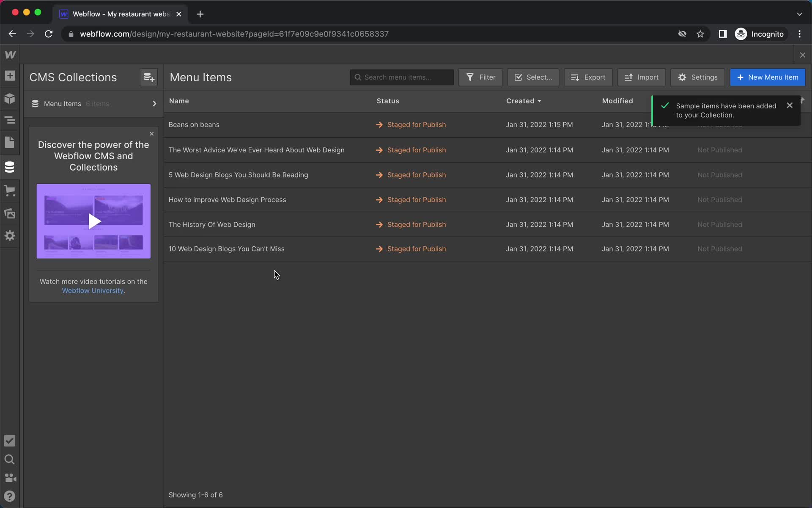Open the video tutorials camera icon
This screenshot has height=508, width=812.
click(x=10, y=478)
